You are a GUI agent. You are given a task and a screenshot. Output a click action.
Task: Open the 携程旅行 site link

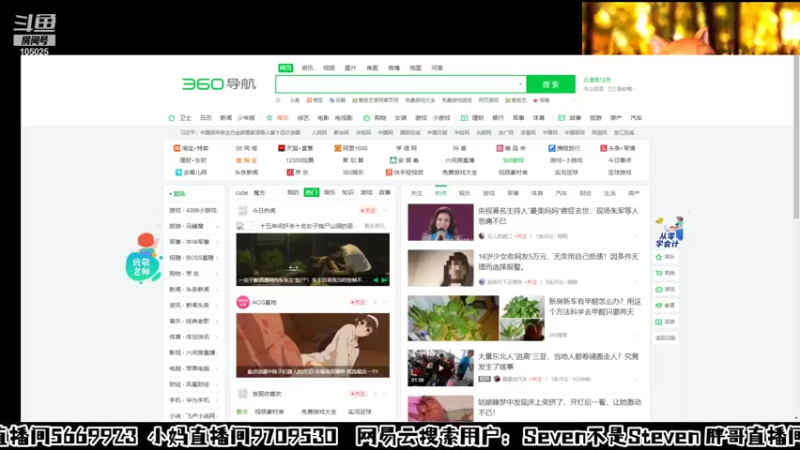coord(564,148)
